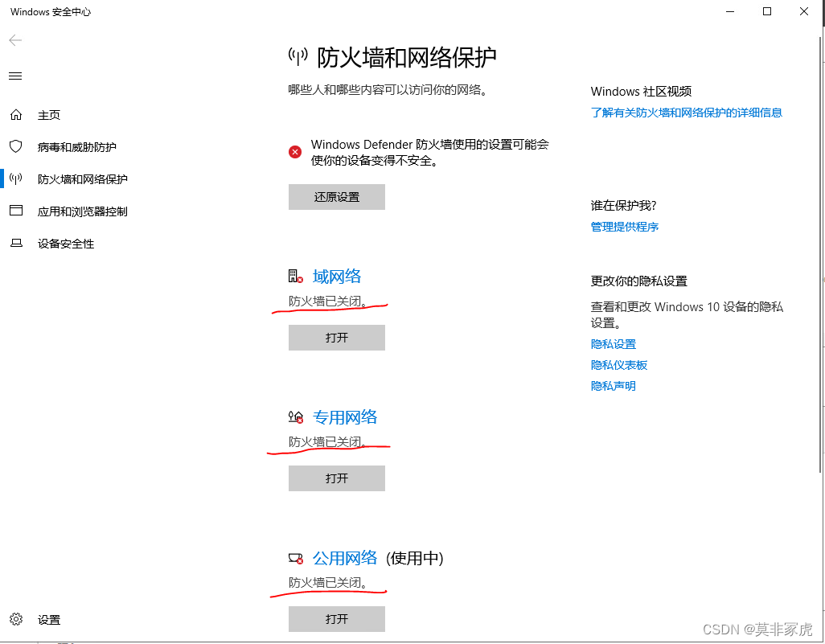Open the 公用网络 link
Image resolution: width=825 pixels, height=644 pixels.
[345, 558]
